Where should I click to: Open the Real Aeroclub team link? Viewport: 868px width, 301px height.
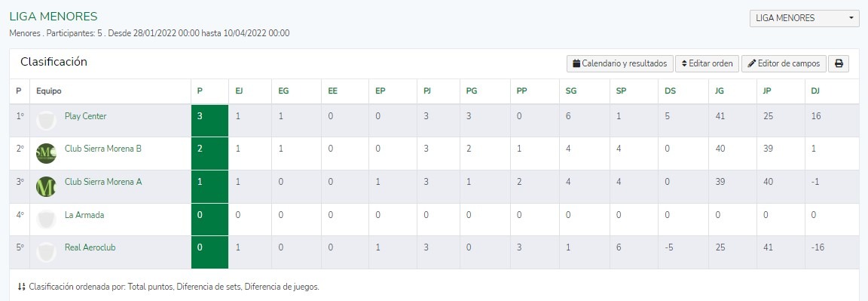pyautogui.click(x=90, y=247)
